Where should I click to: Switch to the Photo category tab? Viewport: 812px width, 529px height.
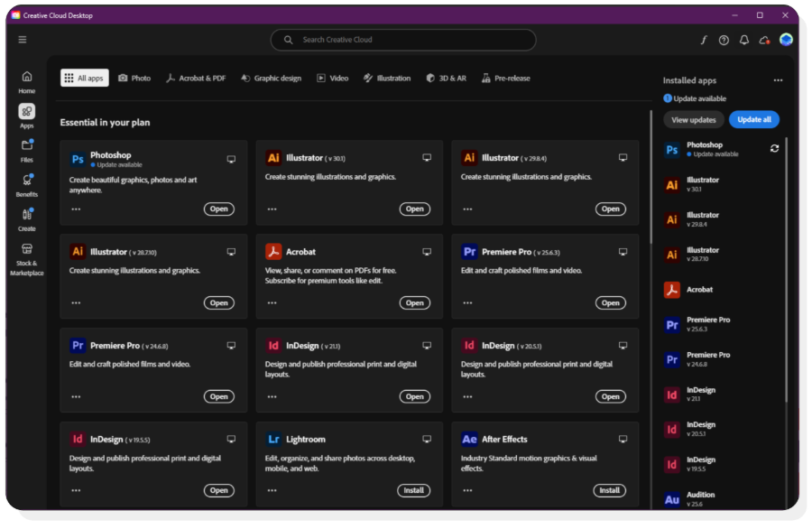134,78
